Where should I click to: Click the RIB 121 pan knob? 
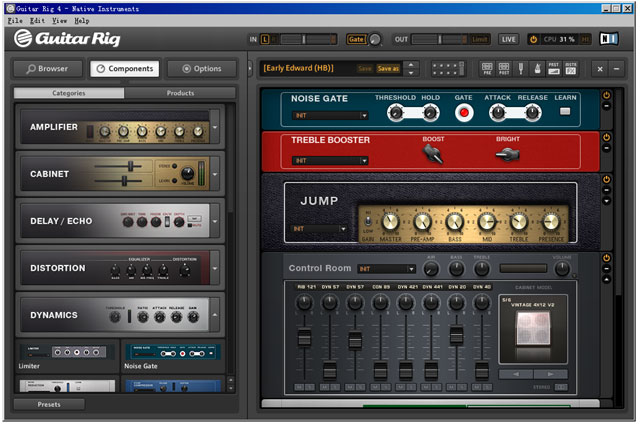pos(304,303)
